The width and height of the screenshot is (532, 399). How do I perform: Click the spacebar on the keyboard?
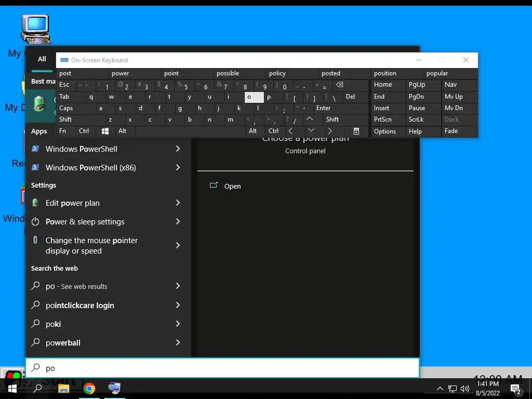190,131
